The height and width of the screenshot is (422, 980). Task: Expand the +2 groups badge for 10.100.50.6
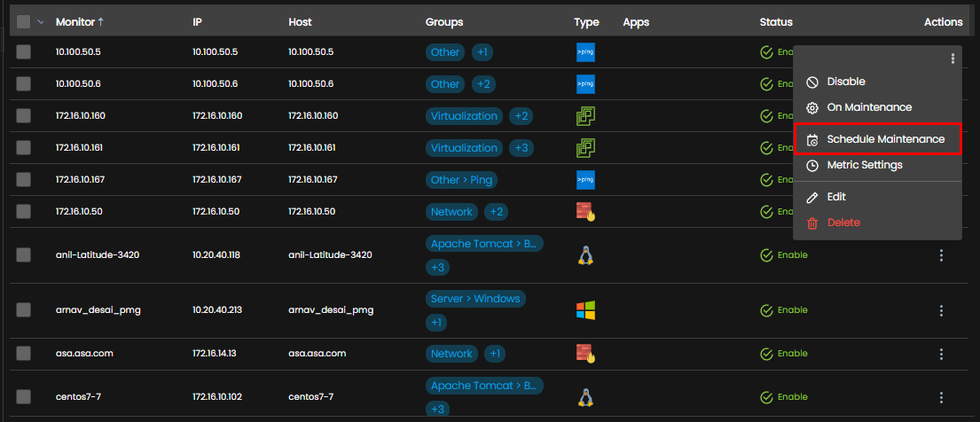coord(483,84)
